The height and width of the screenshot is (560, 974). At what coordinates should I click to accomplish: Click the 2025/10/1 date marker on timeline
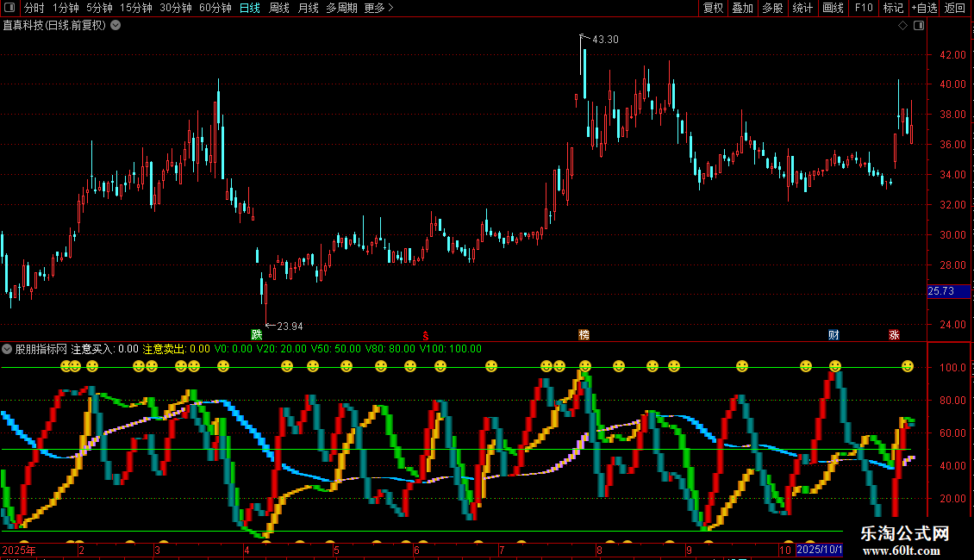tap(820, 550)
